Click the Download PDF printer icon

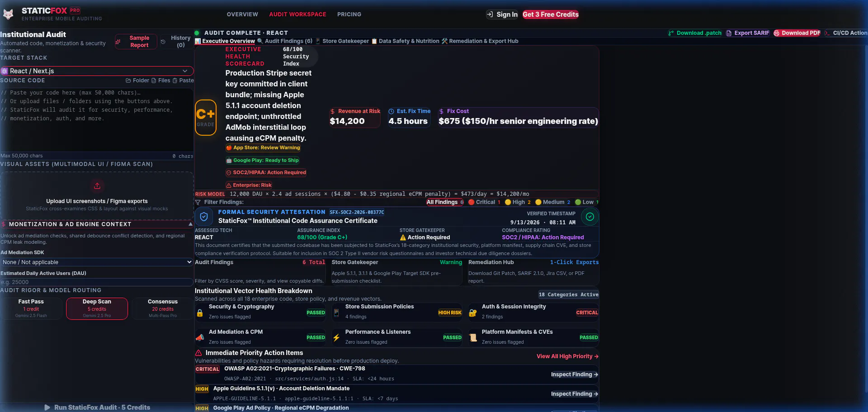[x=777, y=33]
